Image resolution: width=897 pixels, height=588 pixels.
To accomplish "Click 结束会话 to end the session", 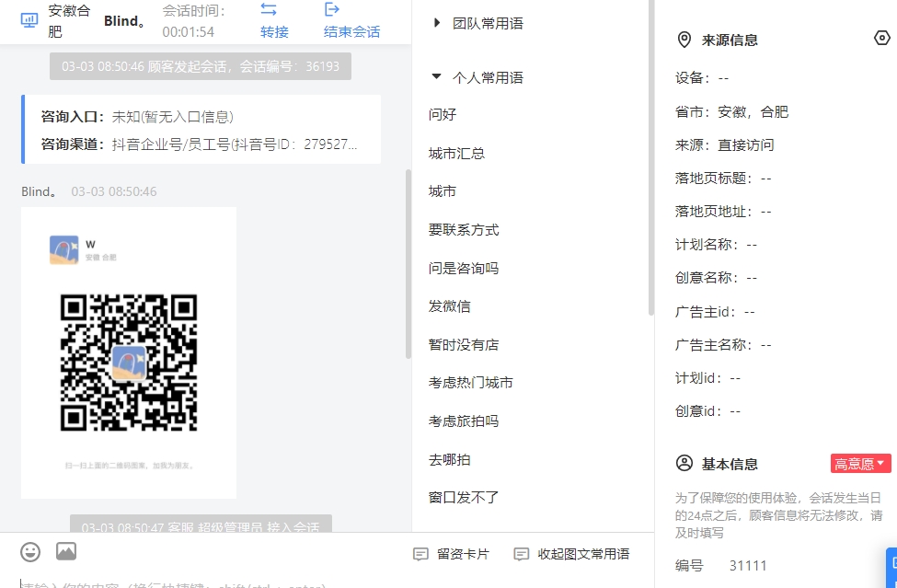I will click(x=351, y=31).
